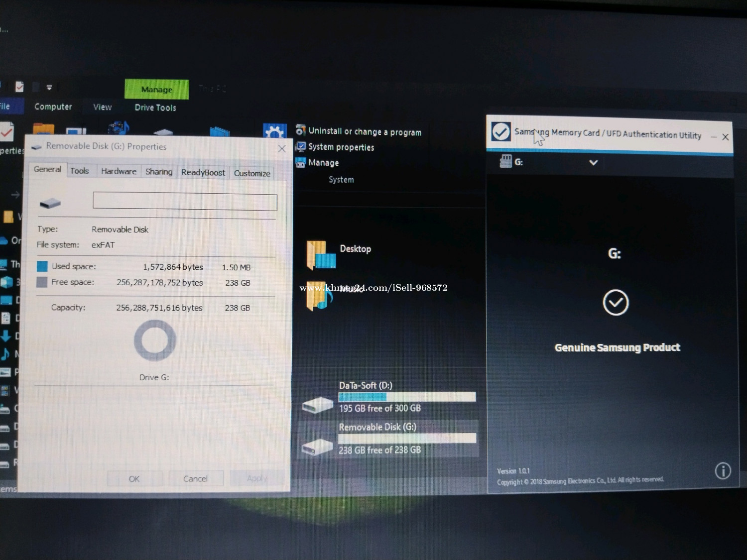
Task: Click the Drive G: usage pie chart
Action: click(155, 340)
